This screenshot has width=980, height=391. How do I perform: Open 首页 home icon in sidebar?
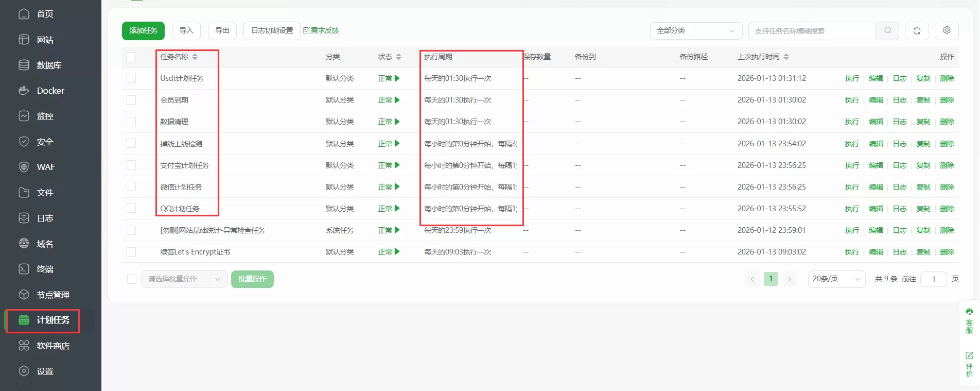(24, 14)
